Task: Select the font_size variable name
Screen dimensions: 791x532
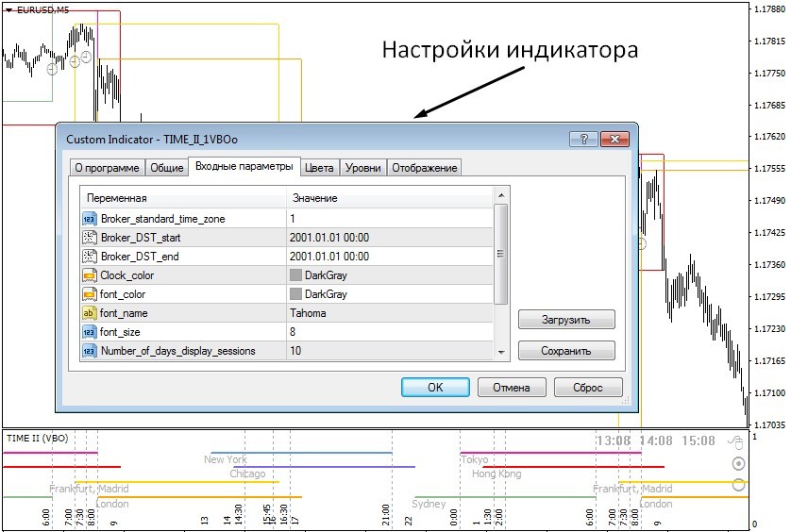Action: click(120, 332)
